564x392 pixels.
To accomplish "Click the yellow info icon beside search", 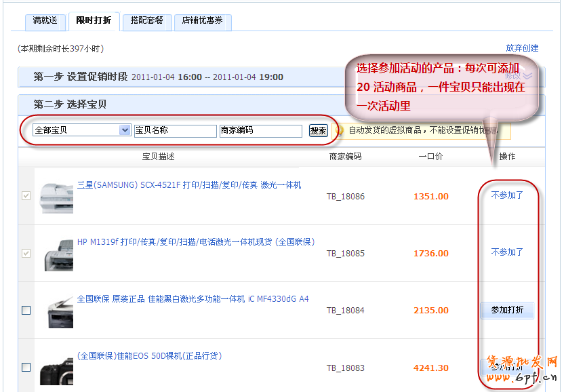I will tap(339, 130).
